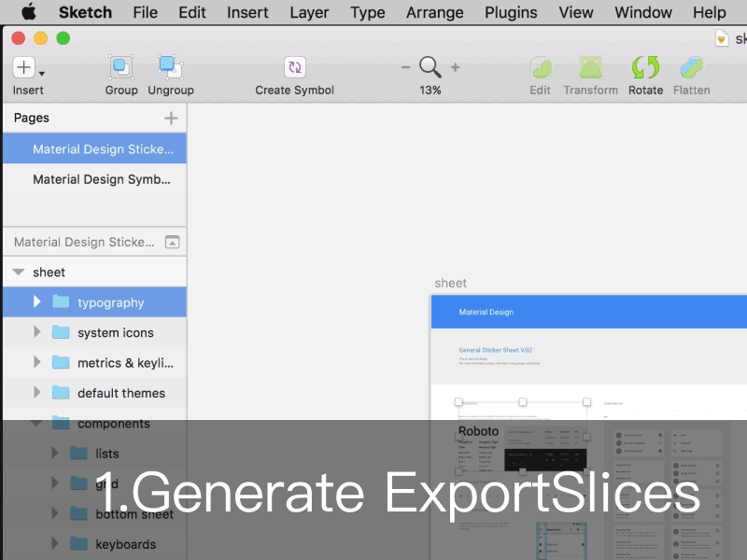Open the Insert menu in menu bar

247,12
